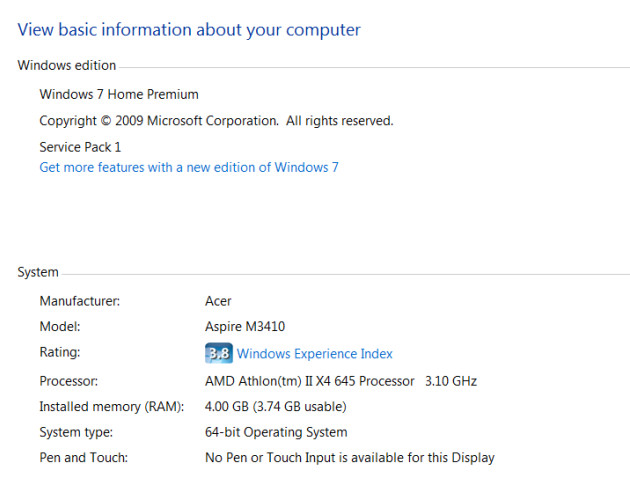Select the Manufacturer label

80,301
